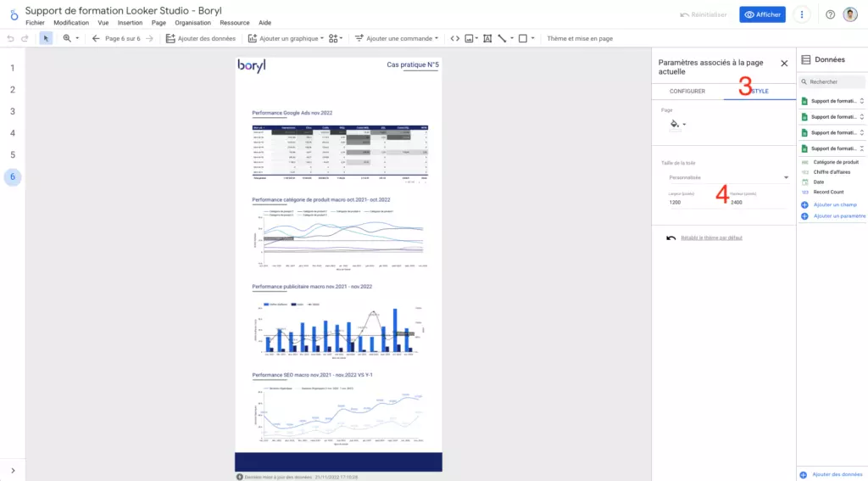Close the page settings panel

tap(784, 63)
